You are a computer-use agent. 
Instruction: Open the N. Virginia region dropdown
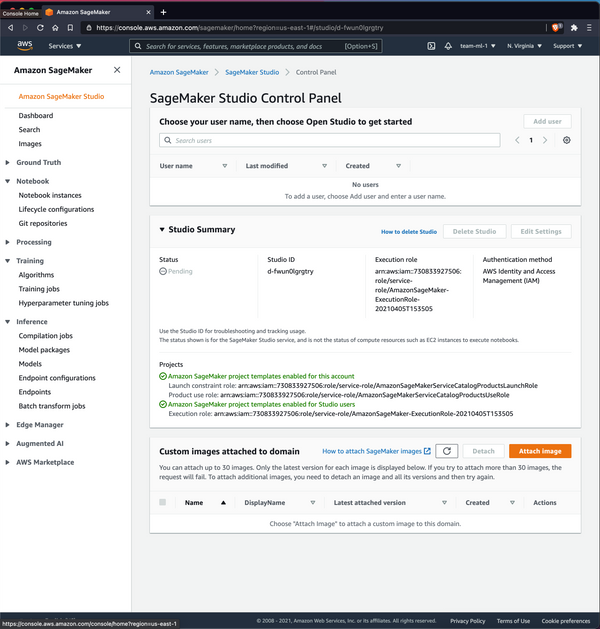pos(524,46)
